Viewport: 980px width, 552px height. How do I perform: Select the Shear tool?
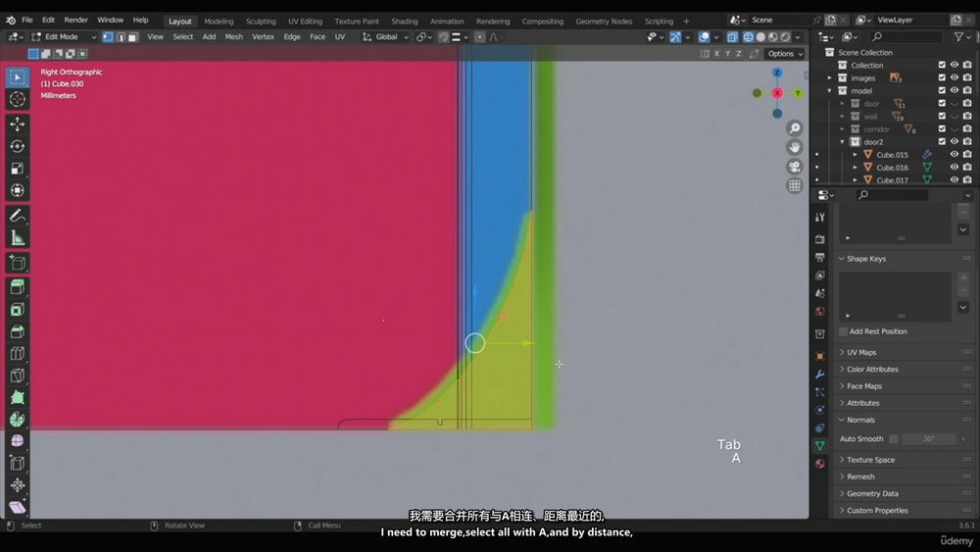coord(17,507)
